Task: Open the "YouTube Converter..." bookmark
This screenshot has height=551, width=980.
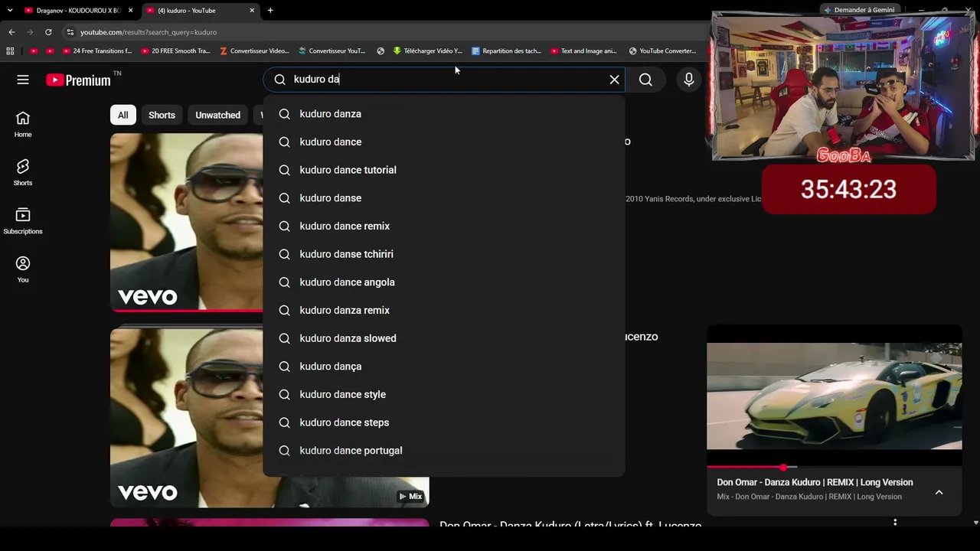Action: coord(662,51)
